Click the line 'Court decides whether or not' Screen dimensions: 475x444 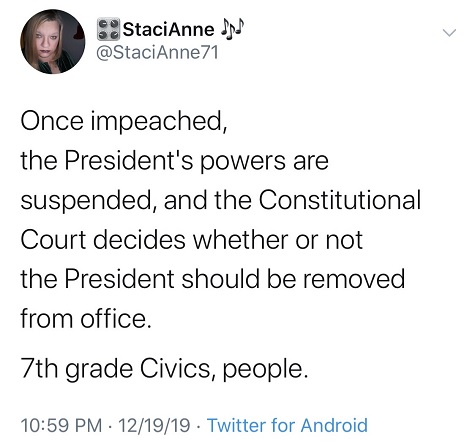[192, 240]
